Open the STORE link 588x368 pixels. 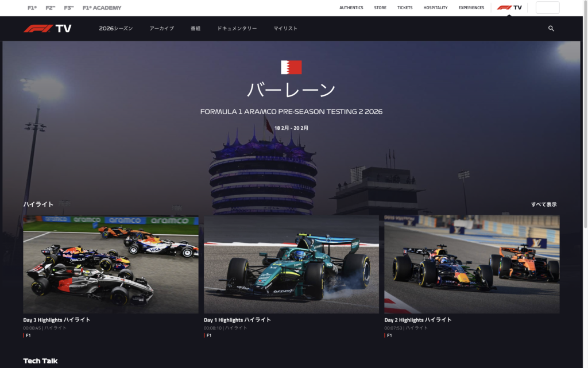tap(380, 8)
